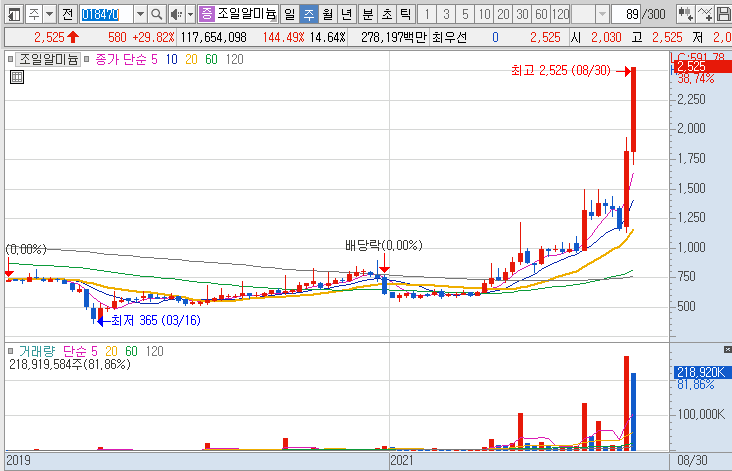Click the 조일알미늄 stock name field
Image resolution: width=732 pixels, height=471 pixels.
click(x=246, y=14)
